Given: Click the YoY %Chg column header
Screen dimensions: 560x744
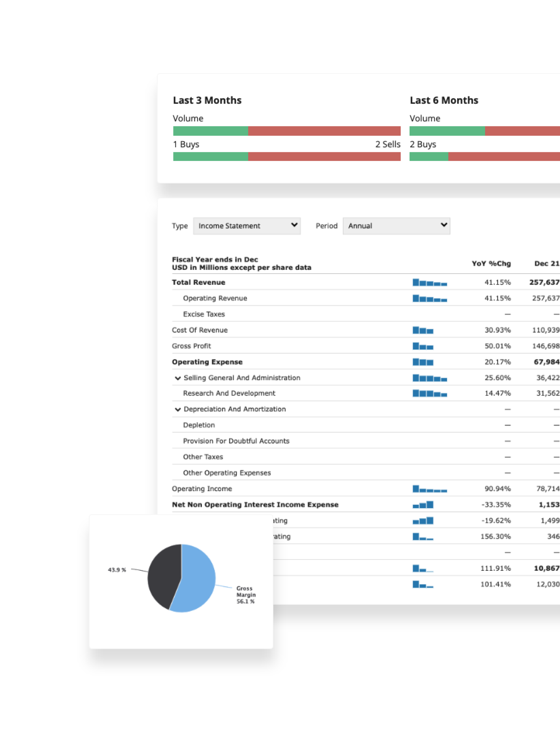Looking at the screenshot, I should pos(491,264).
